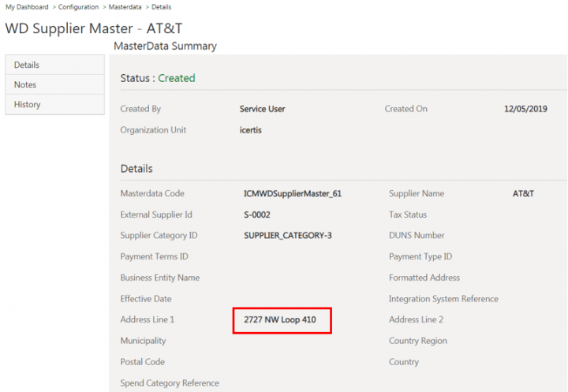Navigate to Configuration breadcrumb
This screenshot has width=568, height=392.
click(78, 7)
